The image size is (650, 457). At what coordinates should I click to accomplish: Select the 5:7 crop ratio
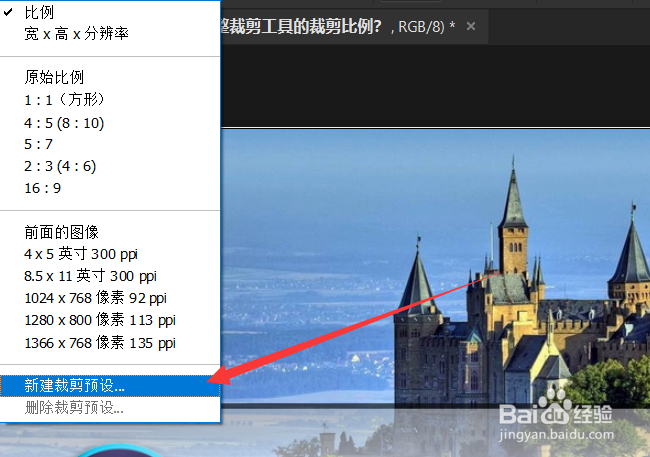click(110, 144)
